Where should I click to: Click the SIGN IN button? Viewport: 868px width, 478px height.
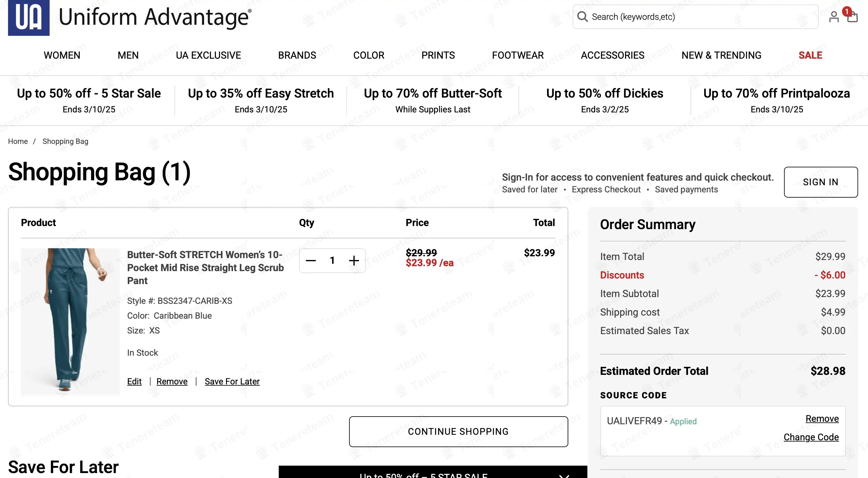click(820, 182)
